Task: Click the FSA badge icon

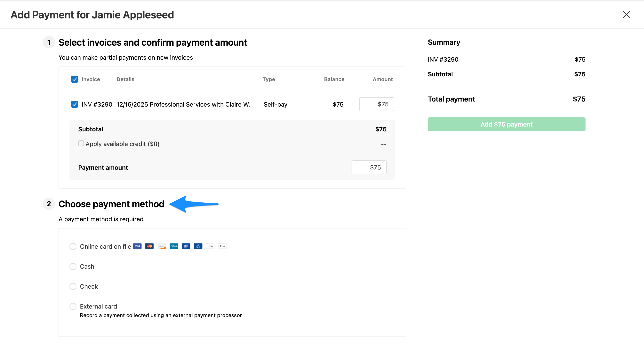Action: pos(223,246)
